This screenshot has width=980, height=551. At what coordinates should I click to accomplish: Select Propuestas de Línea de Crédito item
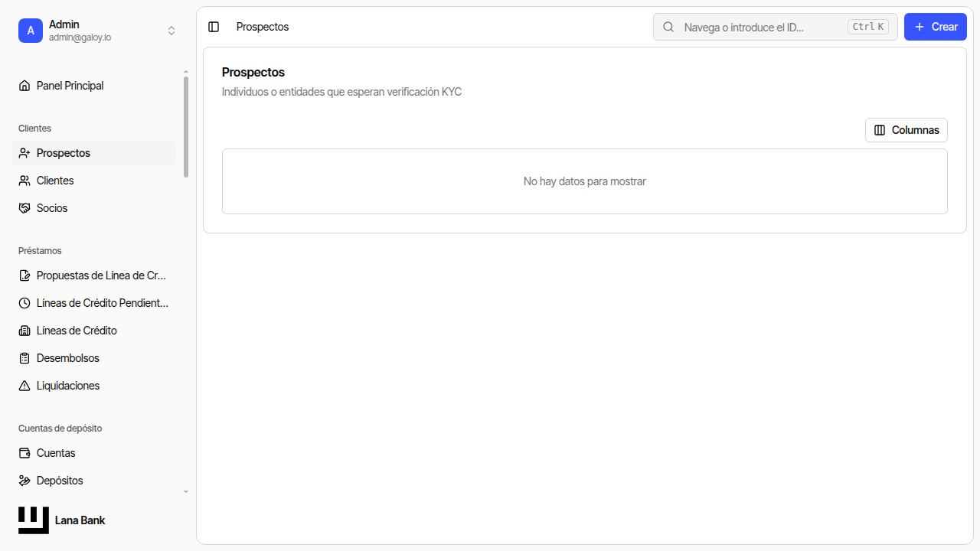94,275
